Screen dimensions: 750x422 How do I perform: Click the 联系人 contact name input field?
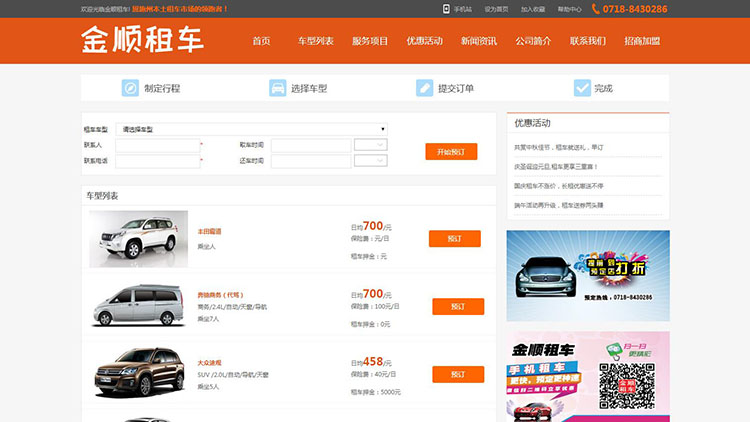157,145
